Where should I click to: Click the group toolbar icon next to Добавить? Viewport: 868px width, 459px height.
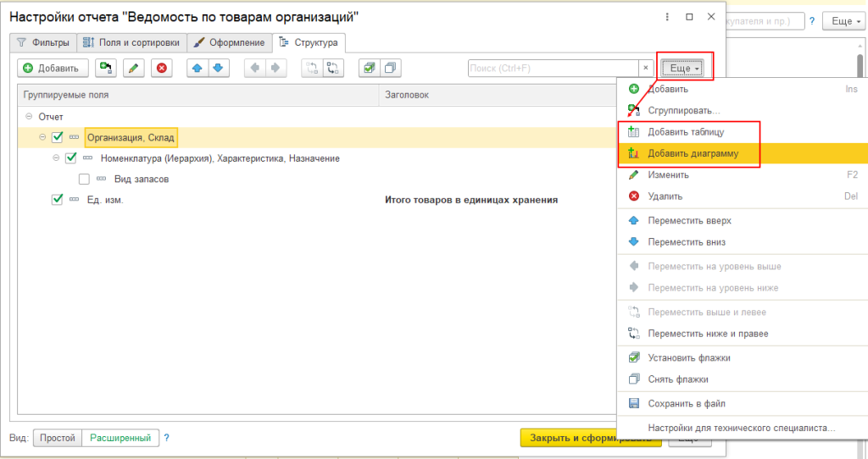tap(106, 68)
